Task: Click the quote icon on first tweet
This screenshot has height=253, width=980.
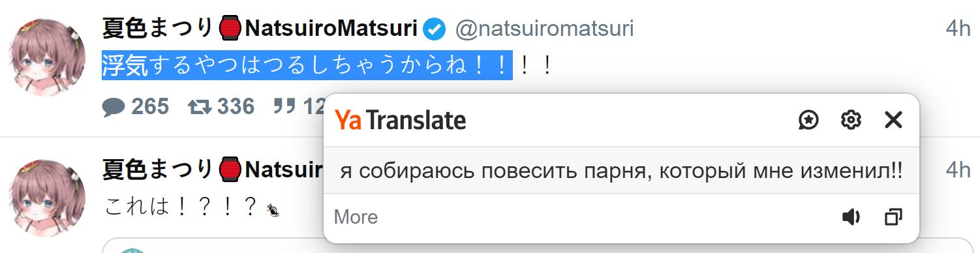Action: (x=284, y=106)
